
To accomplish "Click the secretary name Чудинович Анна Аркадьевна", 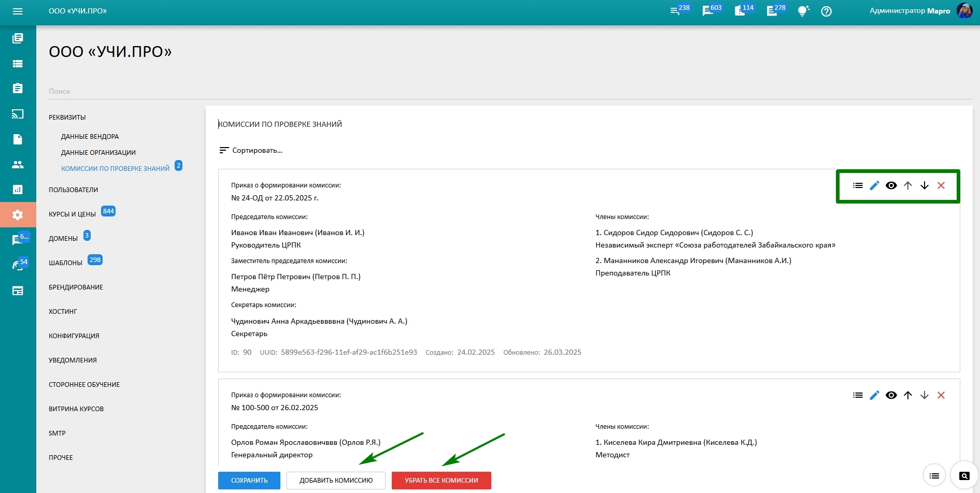I will click(288, 321).
